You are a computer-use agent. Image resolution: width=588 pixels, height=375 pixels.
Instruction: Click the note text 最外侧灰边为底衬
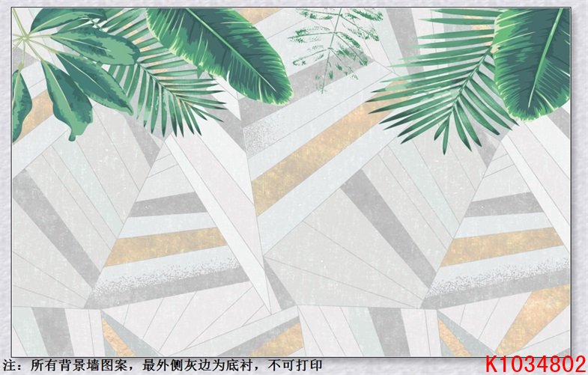[x=197, y=365]
